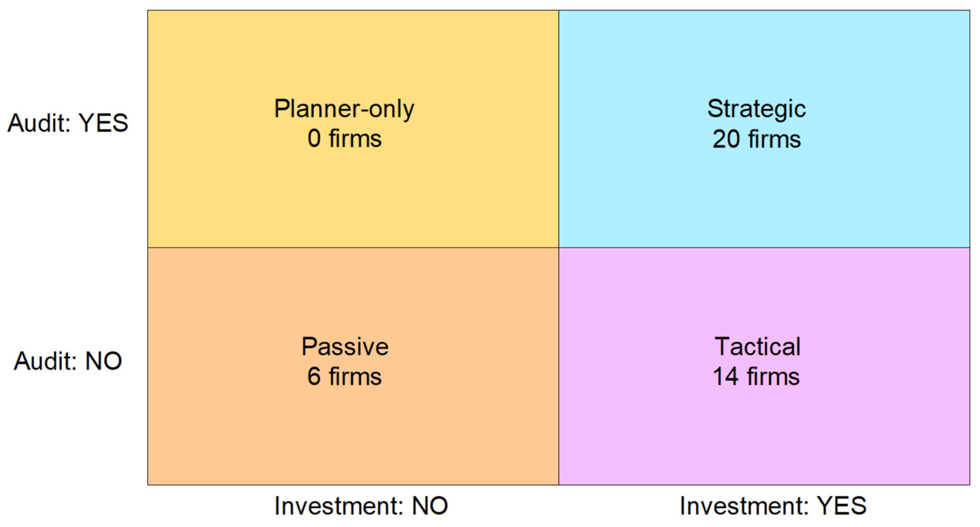Select the Strategic quadrant title
This screenshot has height=527, width=980.
pos(756,109)
